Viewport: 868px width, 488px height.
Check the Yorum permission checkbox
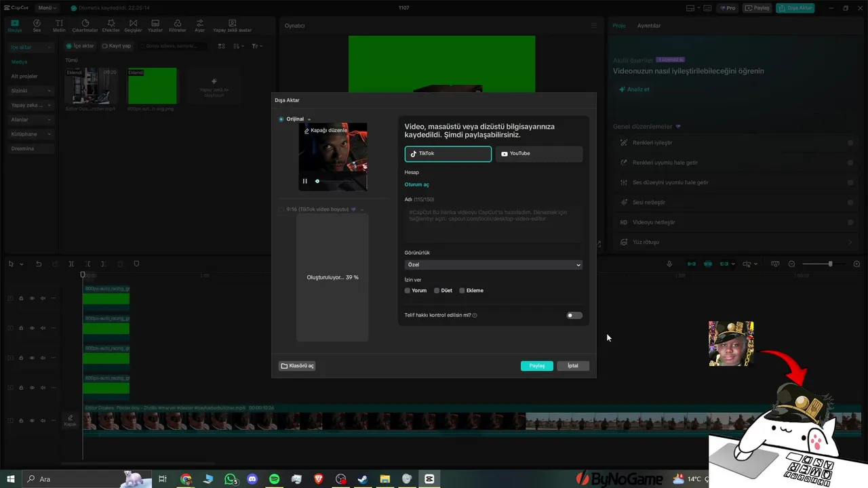coord(408,291)
